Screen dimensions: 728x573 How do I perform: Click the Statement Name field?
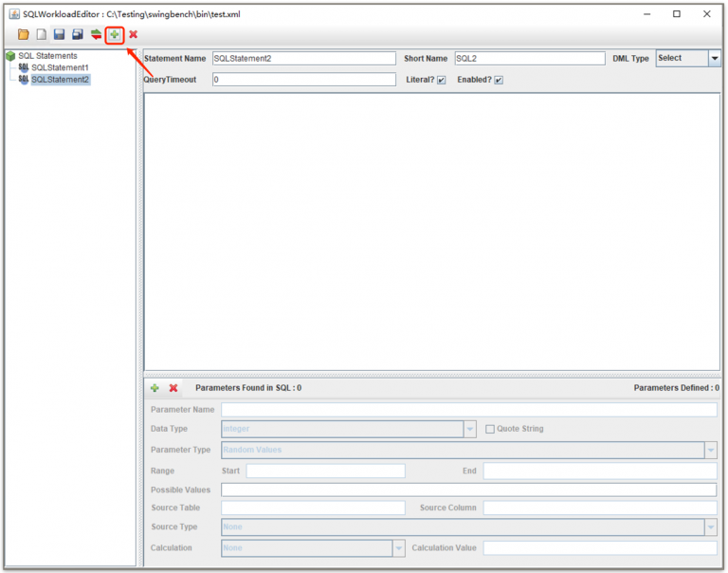click(304, 59)
